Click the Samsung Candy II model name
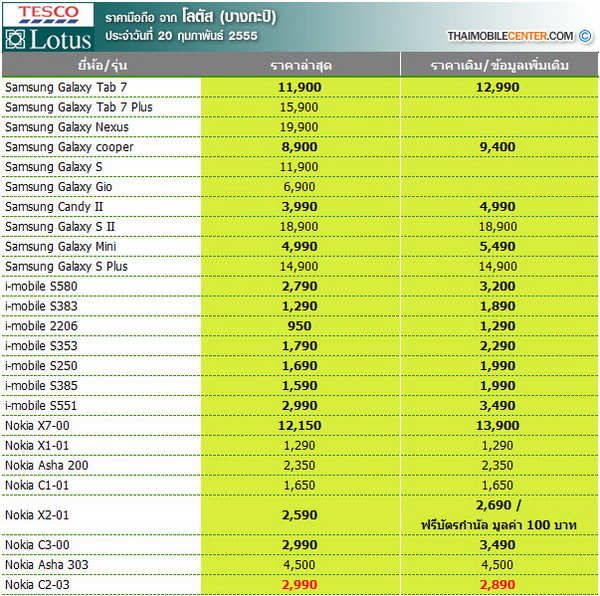This screenshot has height=596, width=600. [54, 207]
